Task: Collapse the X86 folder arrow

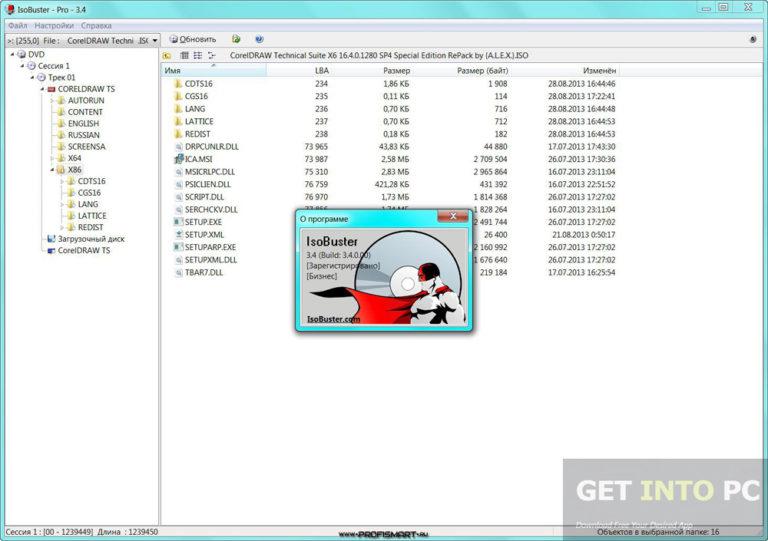Action: tap(52, 170)
